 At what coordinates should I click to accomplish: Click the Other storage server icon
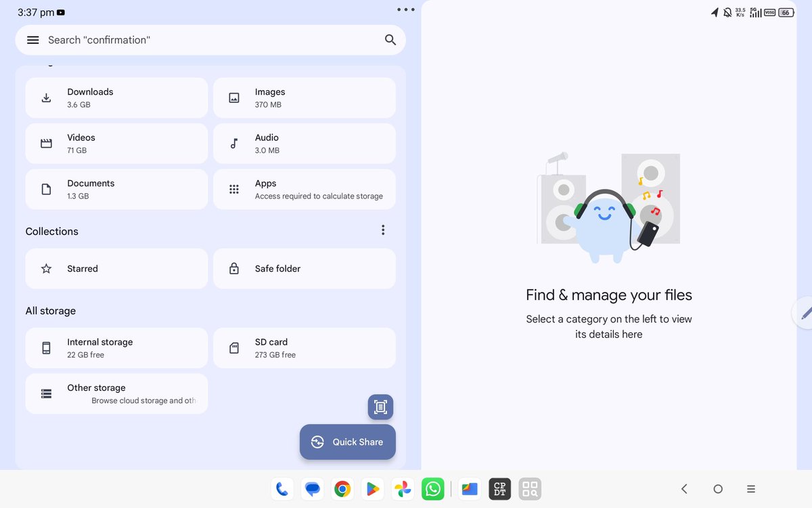coord(46,394)
